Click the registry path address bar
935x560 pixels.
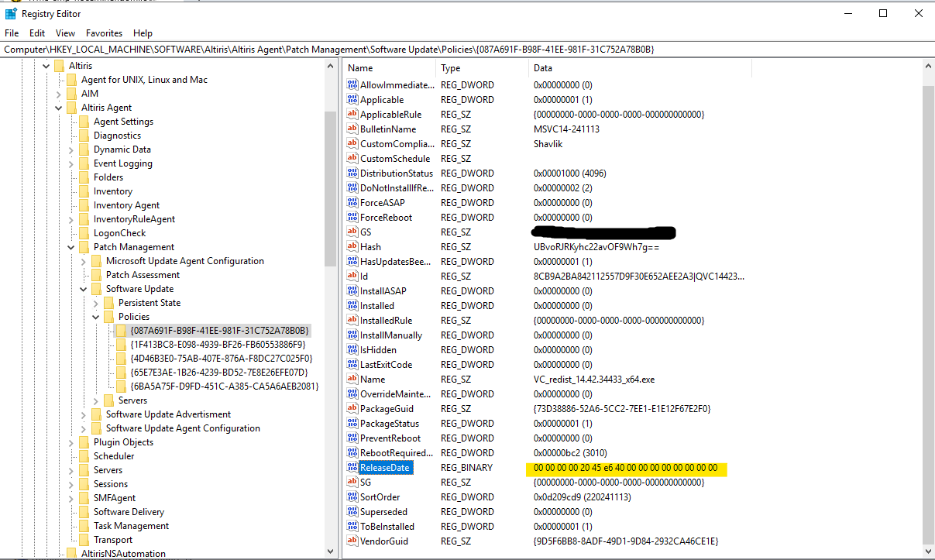[x=465, y=50]
